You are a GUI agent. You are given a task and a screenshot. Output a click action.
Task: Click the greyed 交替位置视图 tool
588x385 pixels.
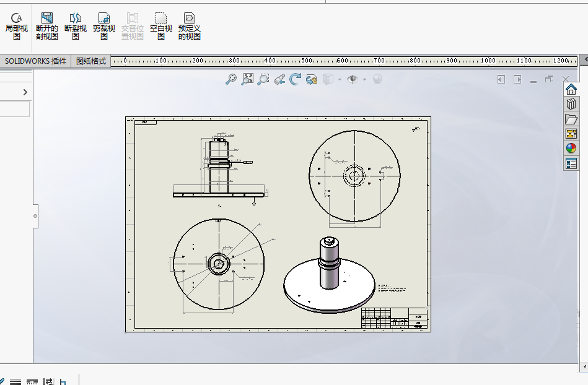click(133, 26)
